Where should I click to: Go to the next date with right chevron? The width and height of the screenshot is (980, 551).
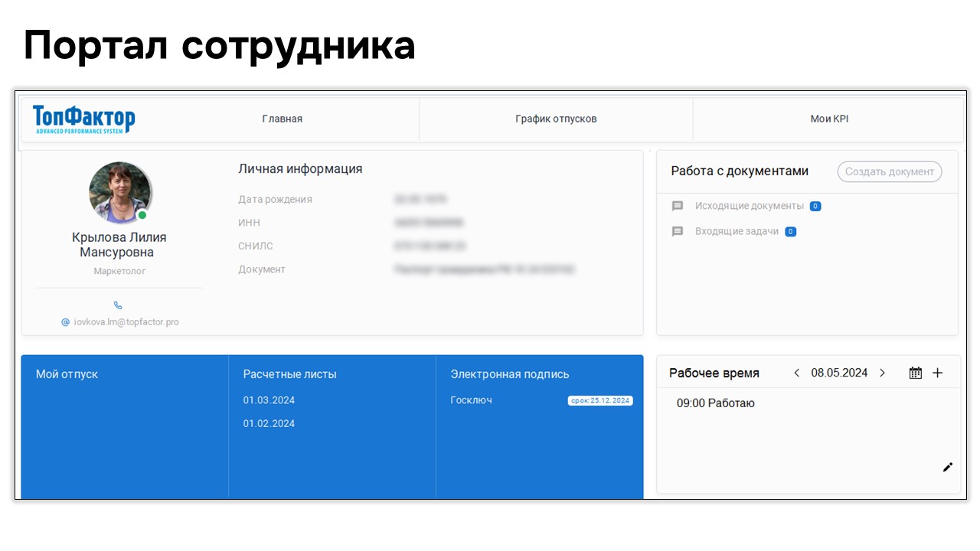pos(882,373)
